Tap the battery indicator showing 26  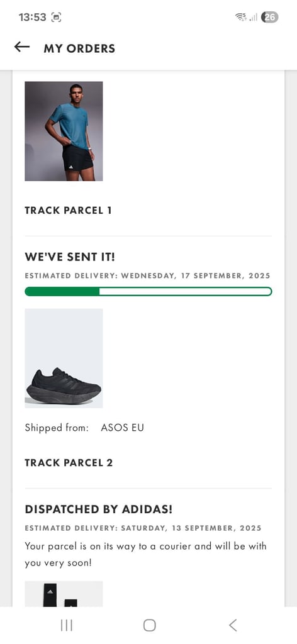(269, 17)
